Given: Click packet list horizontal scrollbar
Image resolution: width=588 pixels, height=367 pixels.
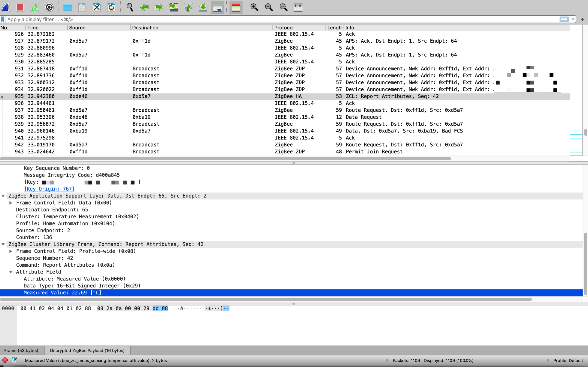Looking at the screenshot, I should point(225,159).
